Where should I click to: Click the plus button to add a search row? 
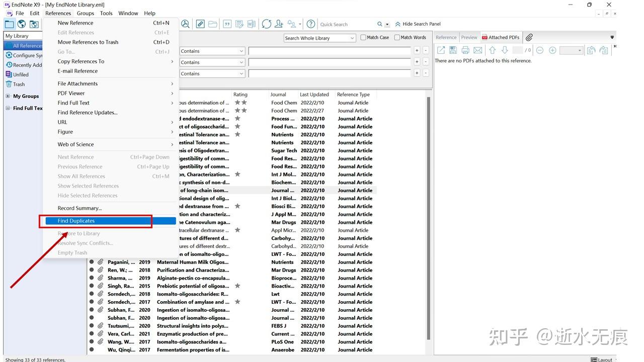(417, 51)
